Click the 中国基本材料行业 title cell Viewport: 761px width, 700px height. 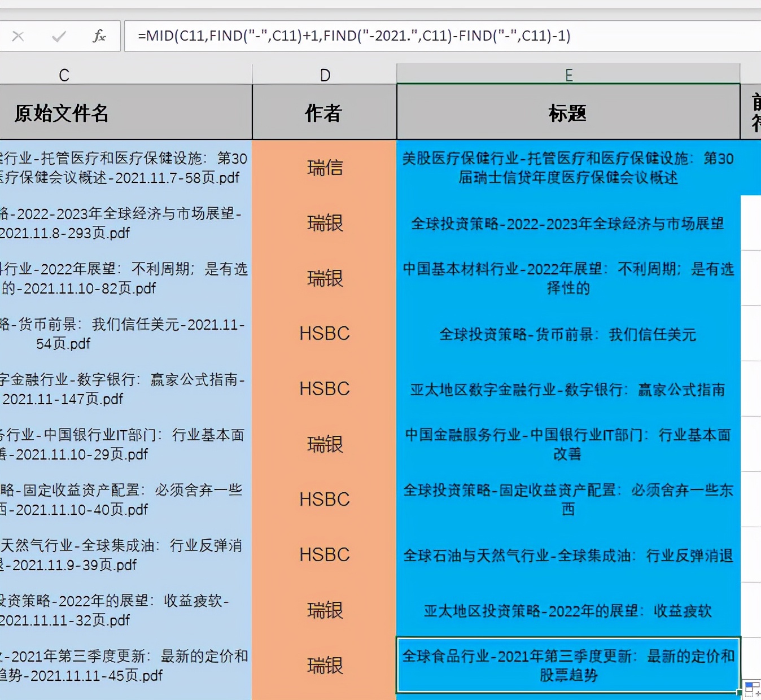click(568, 278)
